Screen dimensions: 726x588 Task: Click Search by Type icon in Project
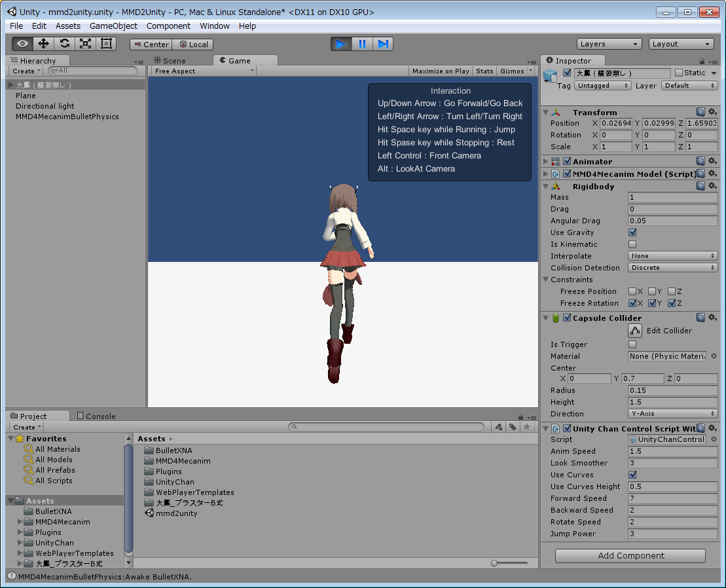point(499,427)
